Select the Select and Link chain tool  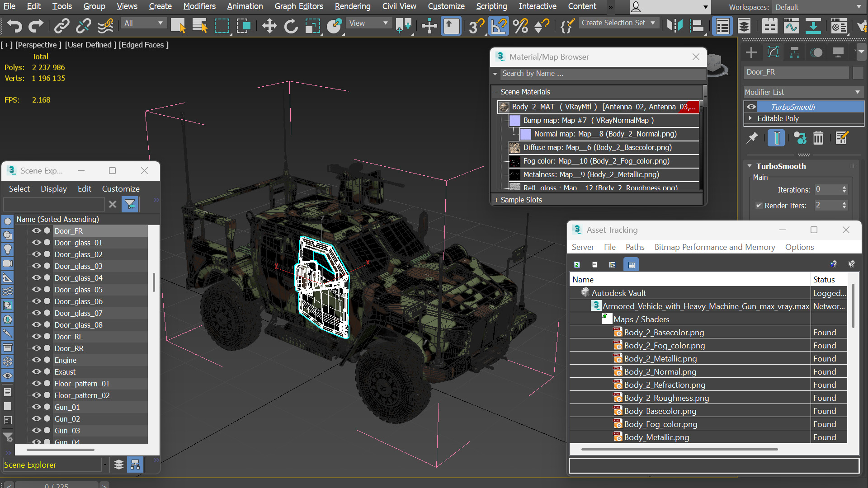61,26
